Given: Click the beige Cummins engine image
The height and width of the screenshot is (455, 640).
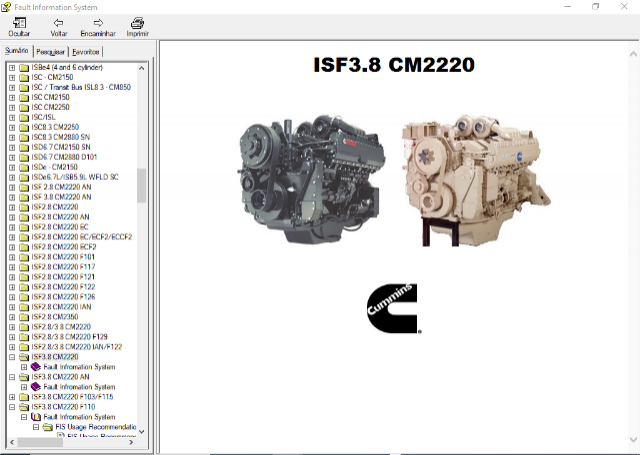Looking at the screenshot, I should pyautogui.click(x=476, y=180).
